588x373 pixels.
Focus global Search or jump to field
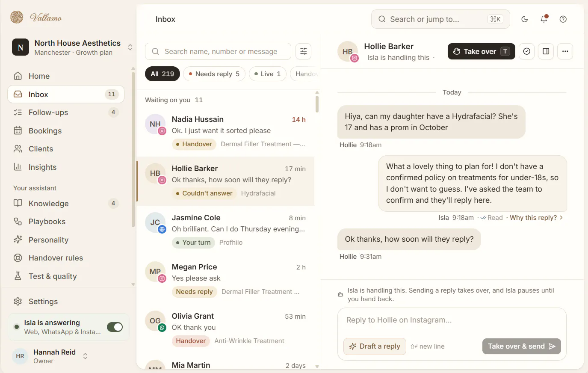[x=440, y=19]
